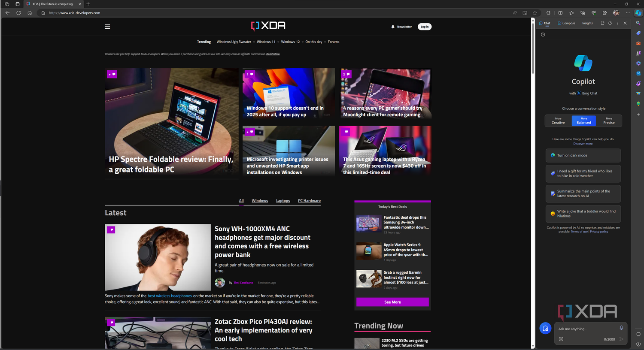Add a screenshot in Copilot input
The width and height of the screenshot is (644, 350).
pos(561,339)
